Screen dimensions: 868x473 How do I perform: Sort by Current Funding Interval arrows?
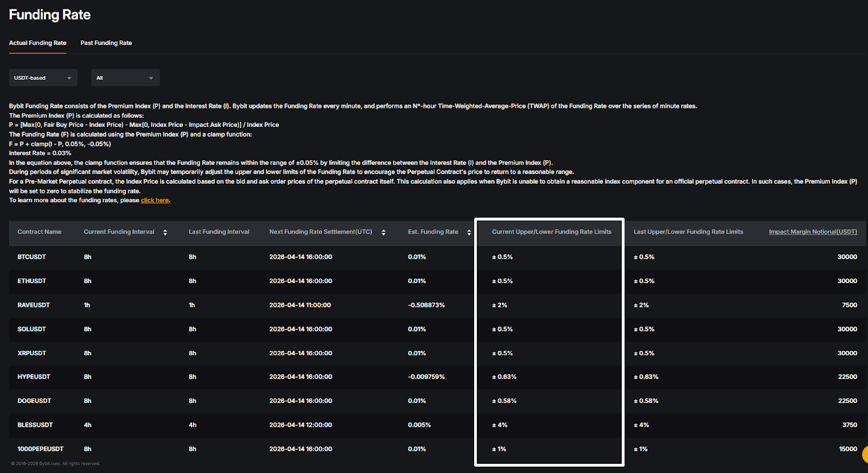coord(165,232)
